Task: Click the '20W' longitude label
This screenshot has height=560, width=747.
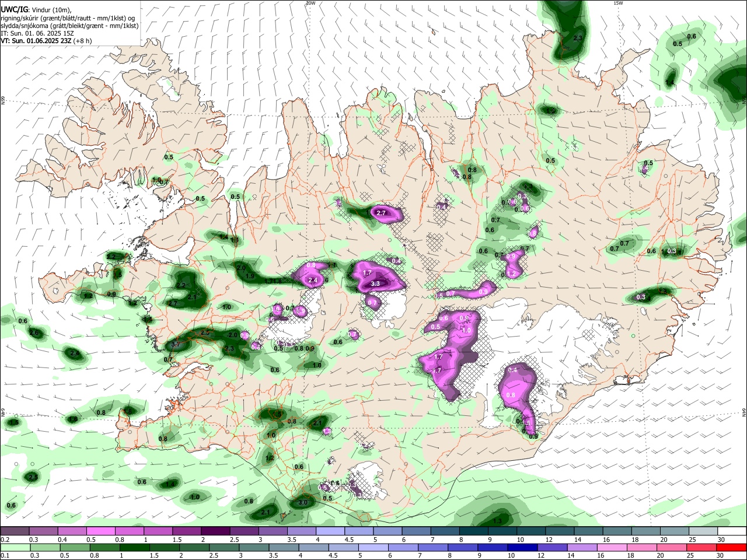Action: 310,3
